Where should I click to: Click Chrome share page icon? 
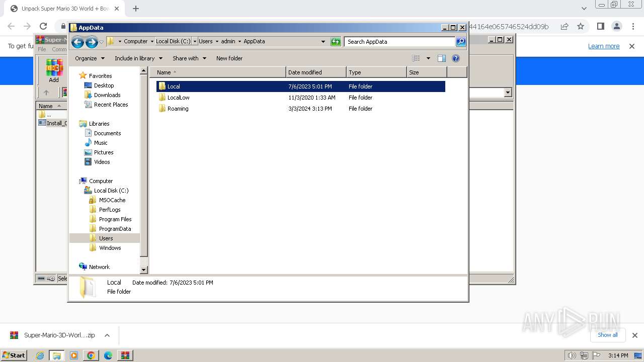(x=565, y=26)
